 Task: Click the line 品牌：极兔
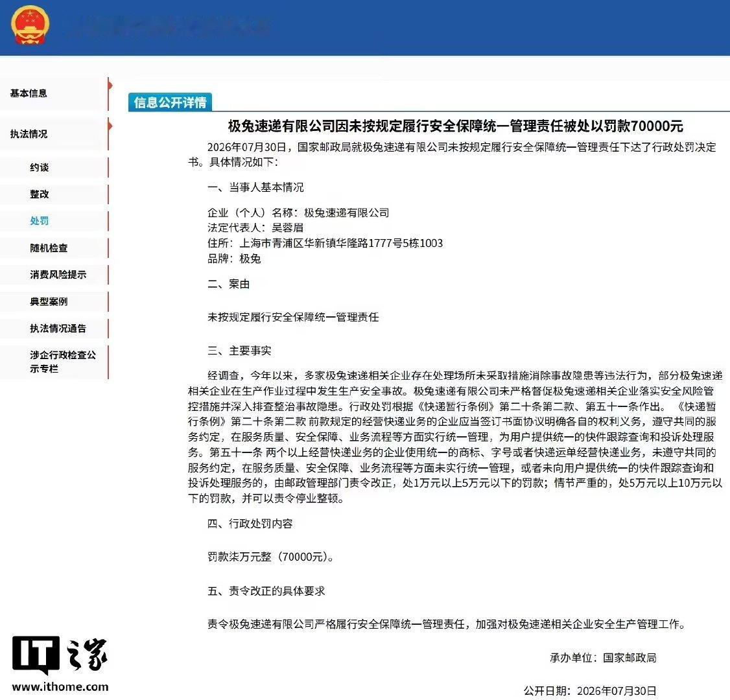[x=234, y=259]
